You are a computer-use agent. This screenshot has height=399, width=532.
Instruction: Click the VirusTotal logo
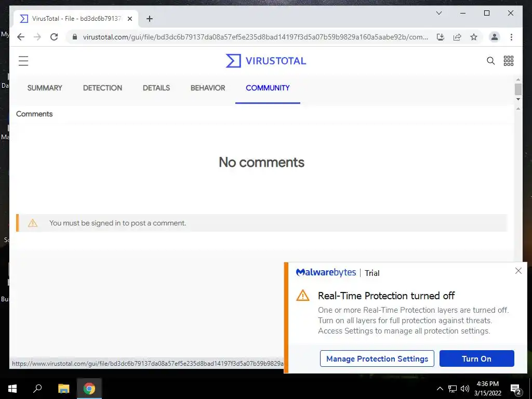click(266, 61)
